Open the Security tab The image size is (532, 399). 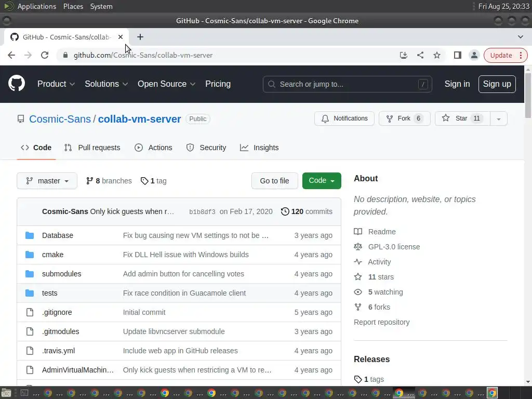pos(206,148)
